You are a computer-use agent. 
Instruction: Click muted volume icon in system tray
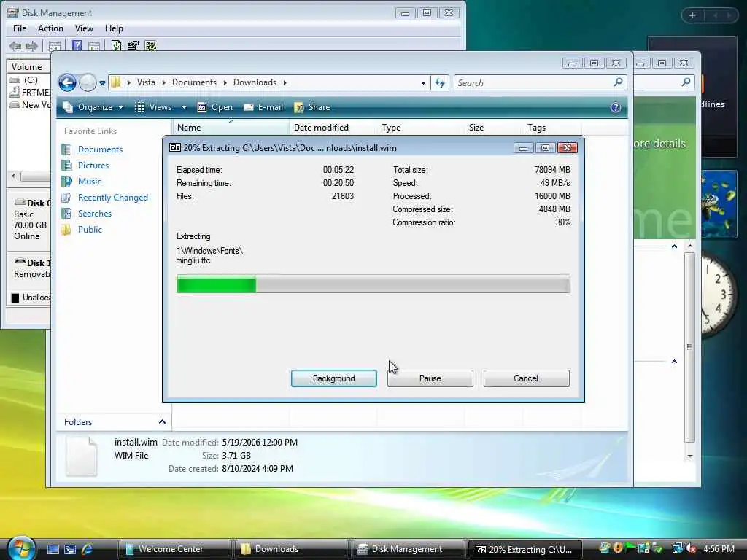(691, 548)
